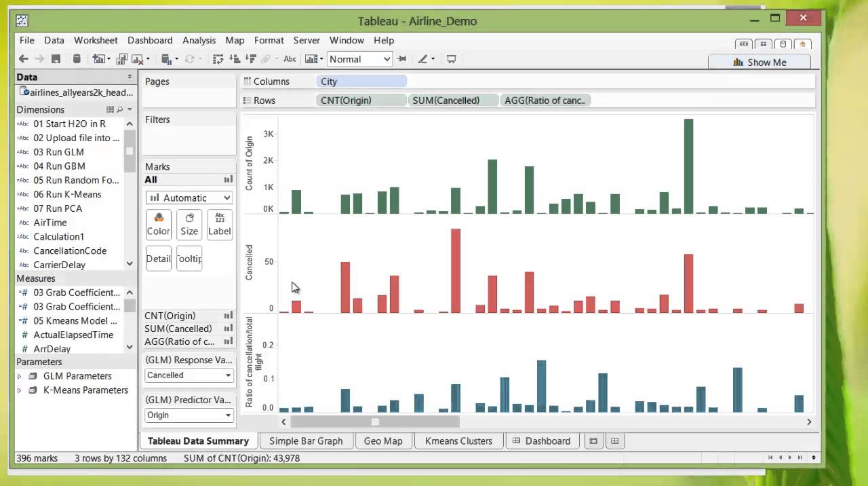The width and height of the screenshot is (868, 486).
Task: Open the Color mark card
Action: point(158,224)
